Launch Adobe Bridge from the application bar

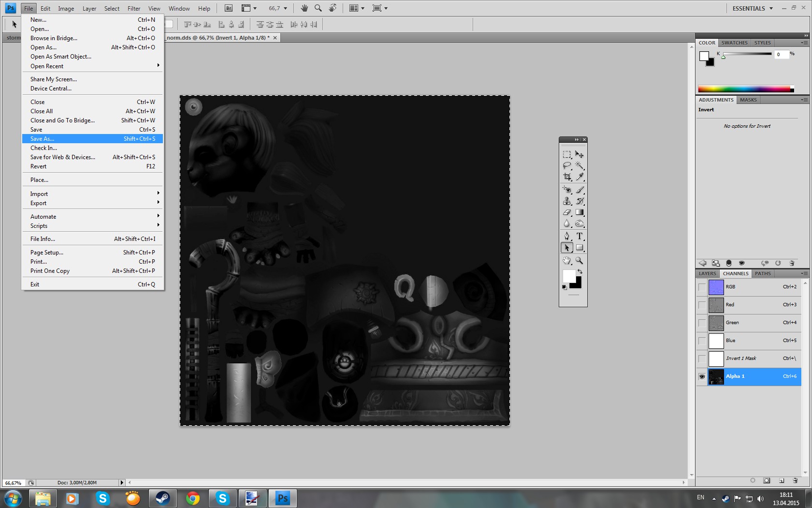coord(229,8)
